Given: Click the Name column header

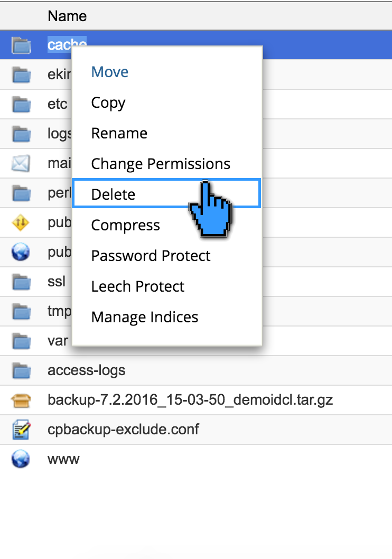Looking at the screenshot, I should [x=67, y=16].
